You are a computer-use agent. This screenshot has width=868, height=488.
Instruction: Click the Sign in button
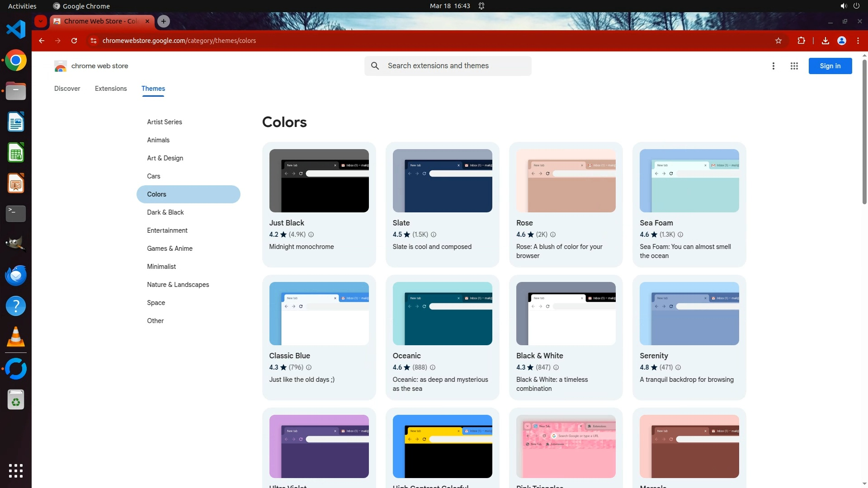[x=830, y=66]
